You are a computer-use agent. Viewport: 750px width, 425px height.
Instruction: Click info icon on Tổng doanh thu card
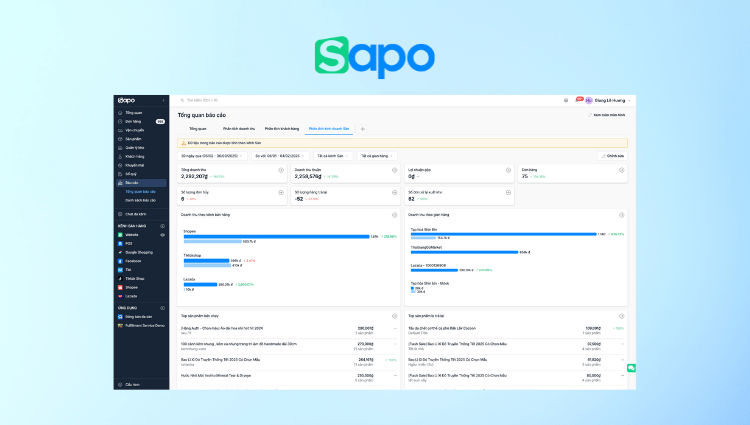click(281, 170)
